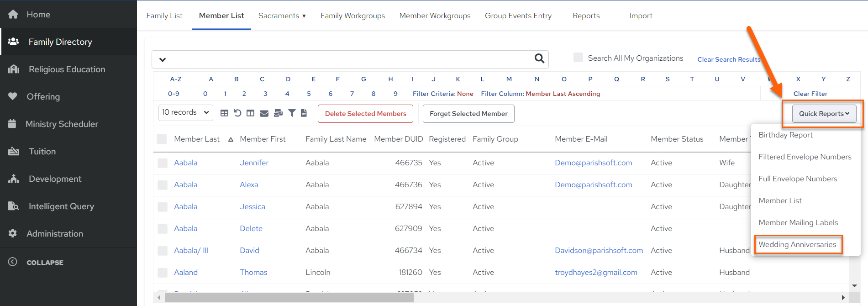Sort by Family Last Name column header
The width and height of the screenshot is (868, 306).
pos(336,139)
